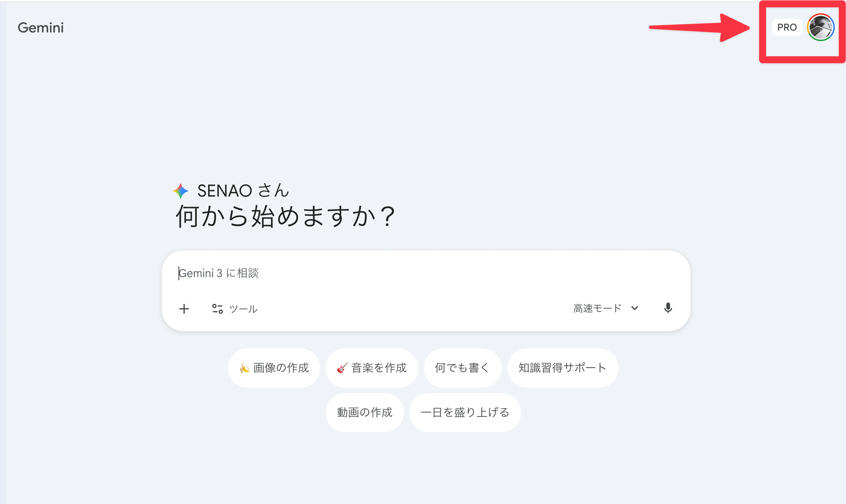Viewport: 846px width, 504px height.
Task: Click the microphone voice input icon
Action: click(668, 308)
